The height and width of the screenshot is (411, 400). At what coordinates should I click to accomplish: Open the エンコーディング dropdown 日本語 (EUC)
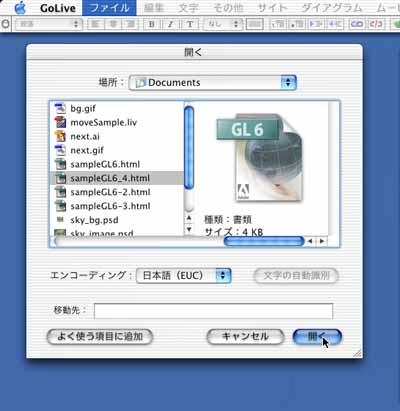(x=184, y=276)
